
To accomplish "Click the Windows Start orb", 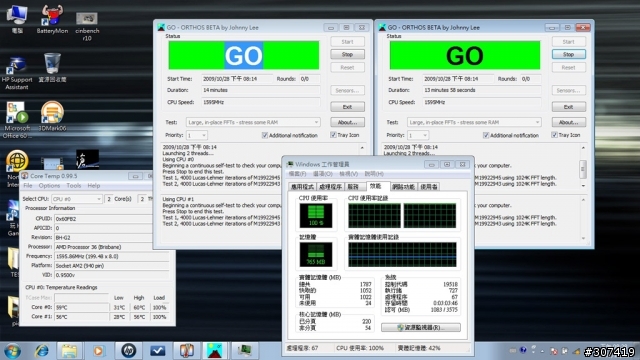I will coord(12,351).
